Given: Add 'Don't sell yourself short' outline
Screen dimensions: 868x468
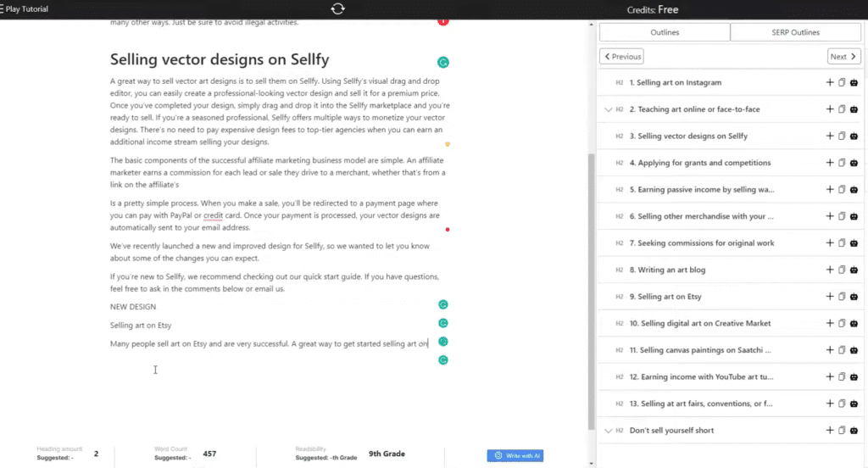Looking at the screenshot, I should tap(829, 431).
